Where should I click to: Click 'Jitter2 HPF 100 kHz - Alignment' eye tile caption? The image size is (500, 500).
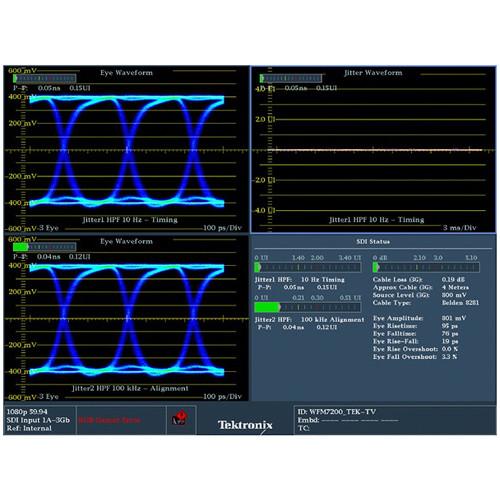[130, 388]
